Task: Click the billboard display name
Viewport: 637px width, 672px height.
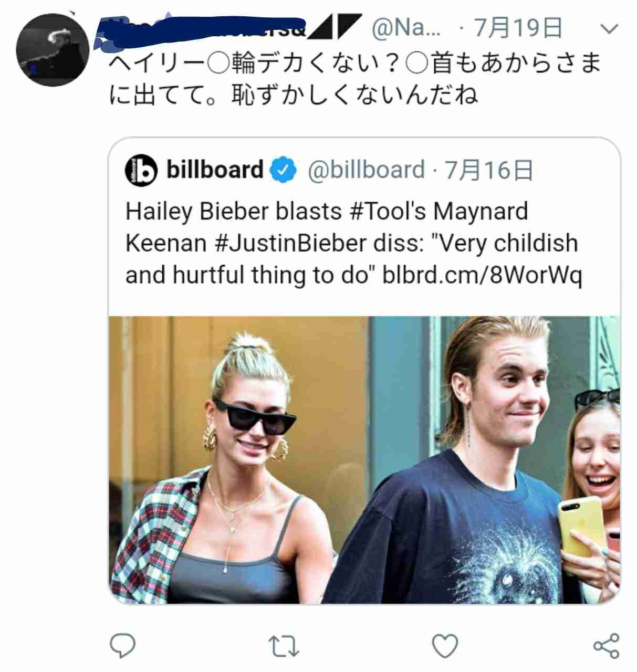Action: click(x=215, y=170)
